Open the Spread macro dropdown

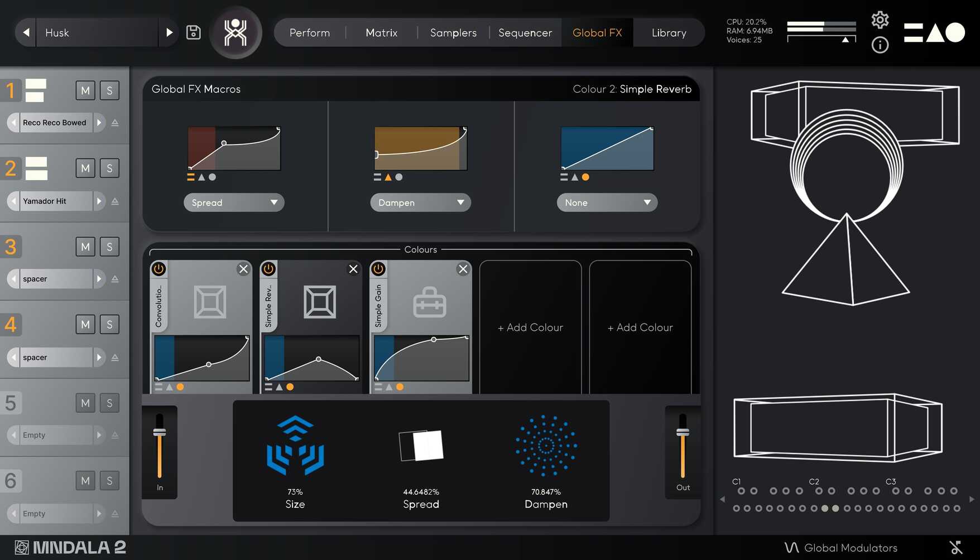[234, 202]
